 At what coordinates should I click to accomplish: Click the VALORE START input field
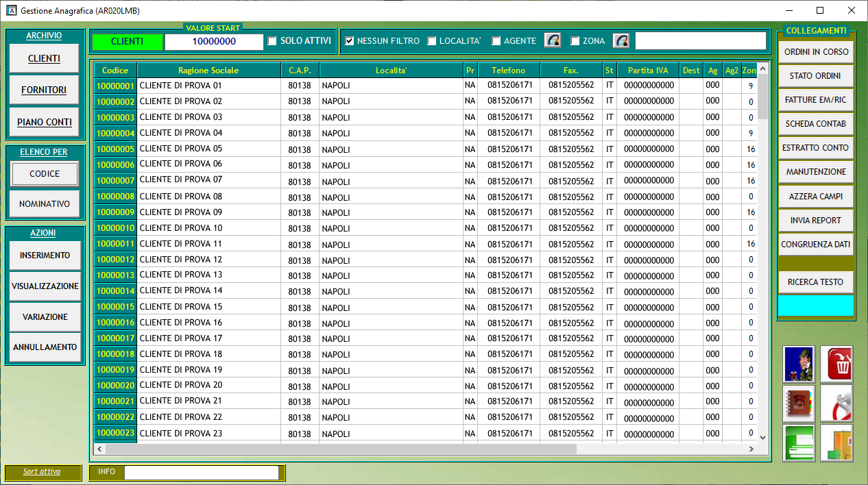click(x=214, y=41)
